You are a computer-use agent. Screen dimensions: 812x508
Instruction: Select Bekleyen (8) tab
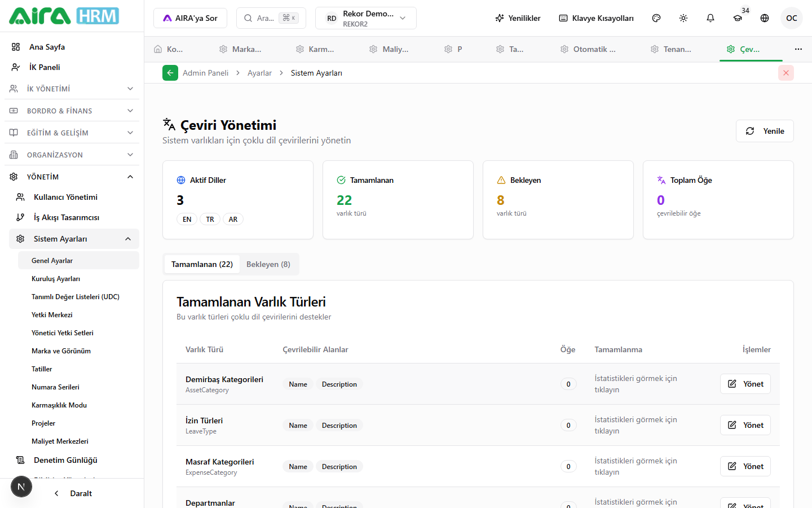coord(268,264)
